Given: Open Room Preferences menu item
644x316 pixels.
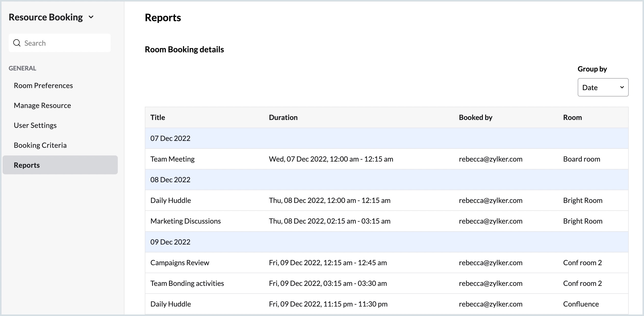Looking at the screenshot, I should coord(43,86).
